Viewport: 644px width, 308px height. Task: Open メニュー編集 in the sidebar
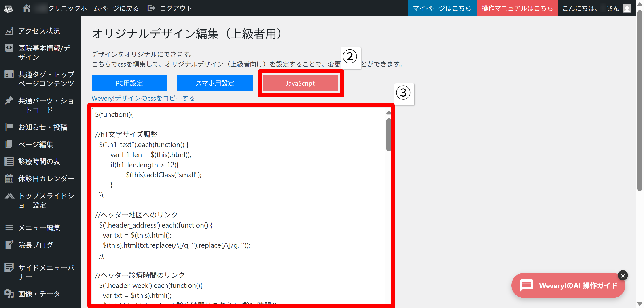click(x=39, y=228)
